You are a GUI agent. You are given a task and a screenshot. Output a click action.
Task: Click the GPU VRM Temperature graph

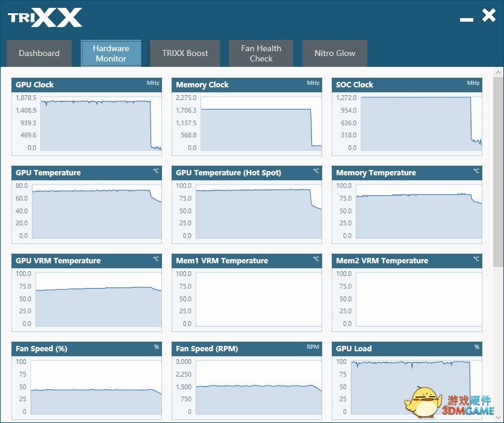coord(99,299)
